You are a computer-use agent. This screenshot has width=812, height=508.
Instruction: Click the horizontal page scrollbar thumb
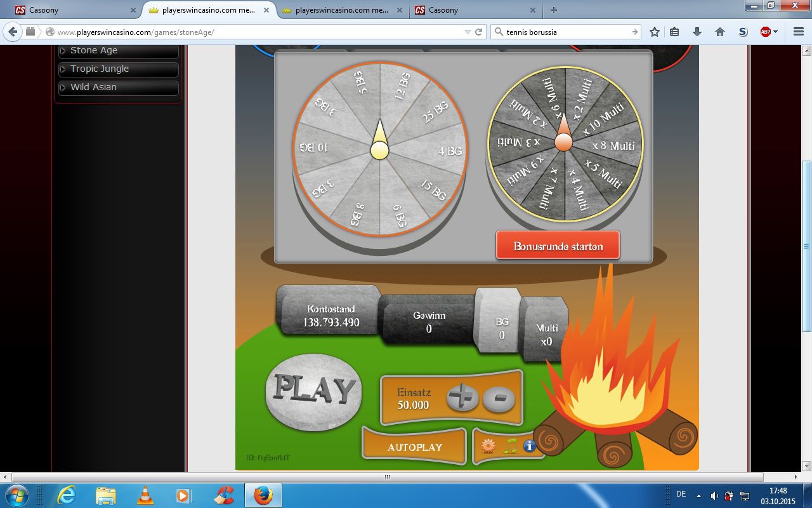click(387, 477)
